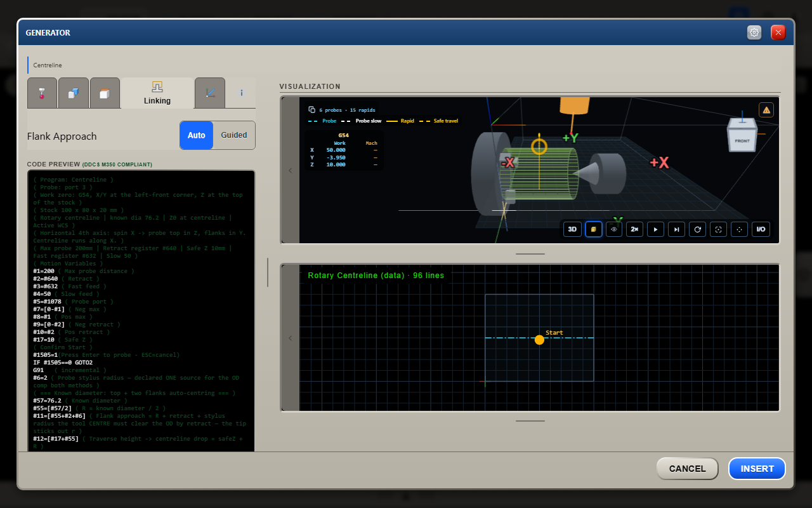Toggle the solid stock cube display
This screenshot has width=812, height=508.
click(593, 229)
